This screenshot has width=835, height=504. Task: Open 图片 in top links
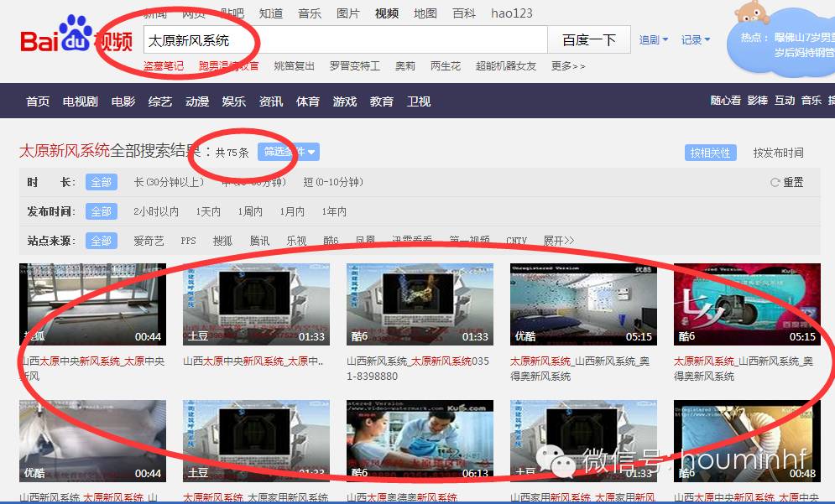(x=348, y=13)
